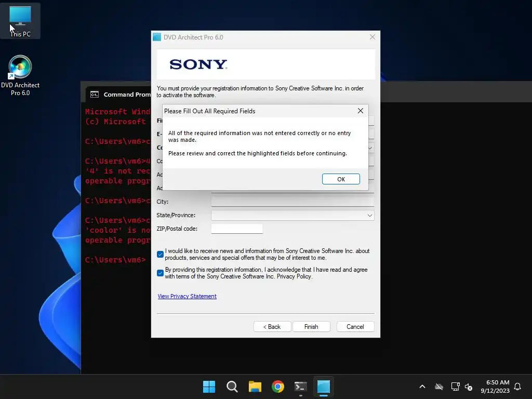Open network status tray icon
The image size is (532, 399).
(455, 387)
